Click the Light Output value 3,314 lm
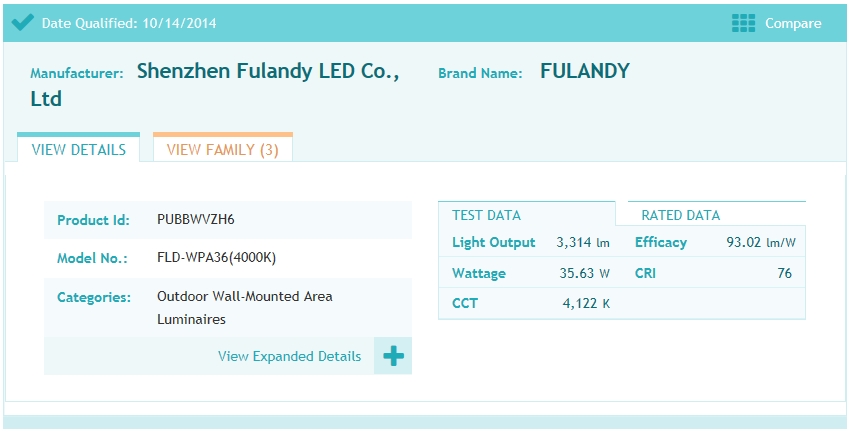Image resolution: width=854 pixels, height=439 pixels. [x=583, y=242]
